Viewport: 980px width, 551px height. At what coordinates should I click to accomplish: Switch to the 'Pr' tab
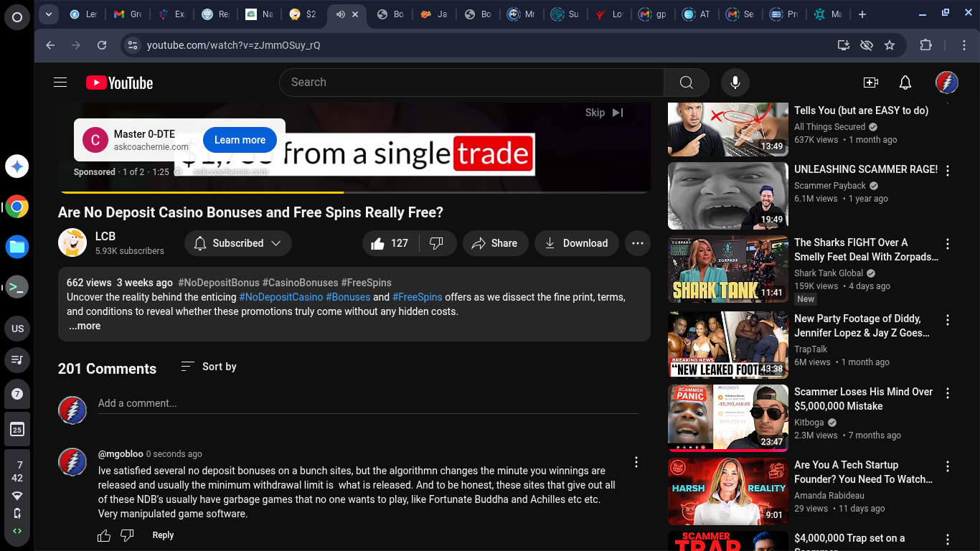[x=784, y=14]
